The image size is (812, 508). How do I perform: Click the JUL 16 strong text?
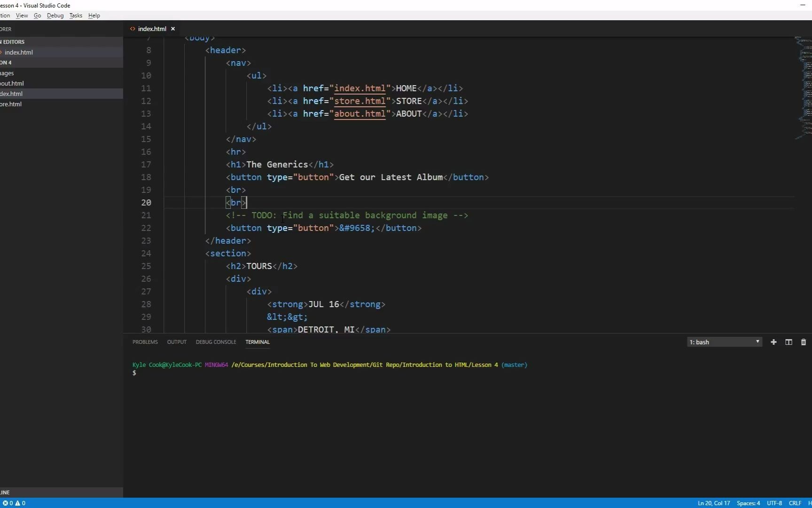324,304
